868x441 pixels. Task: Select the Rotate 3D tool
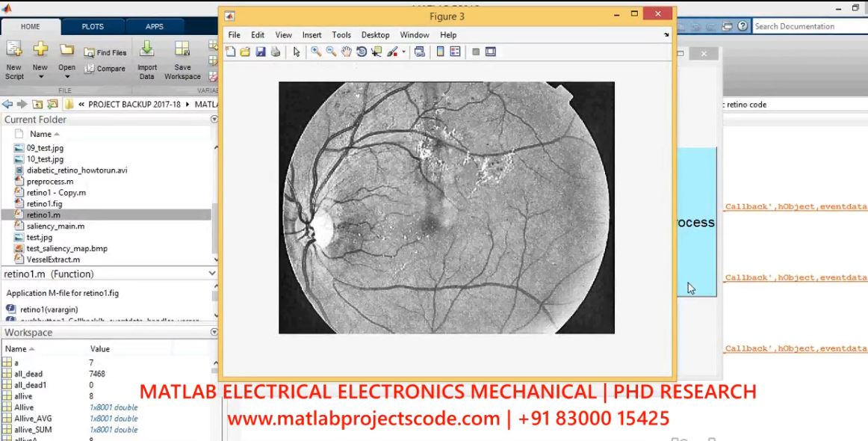pyautogui.click(x=362, y=52)
